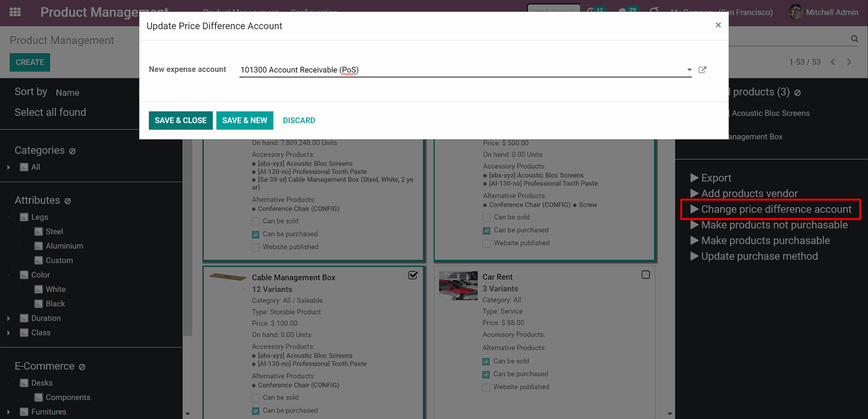The width and height of the screenshot is (868, 419).
Task: Open the apps grid menu icon
Action: pos(15,12)
